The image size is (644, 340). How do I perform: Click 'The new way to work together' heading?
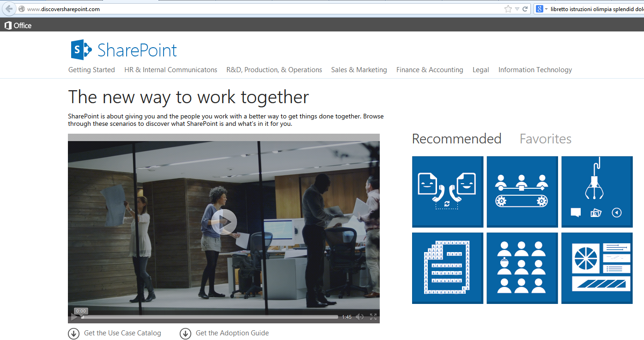pos(188,97)
